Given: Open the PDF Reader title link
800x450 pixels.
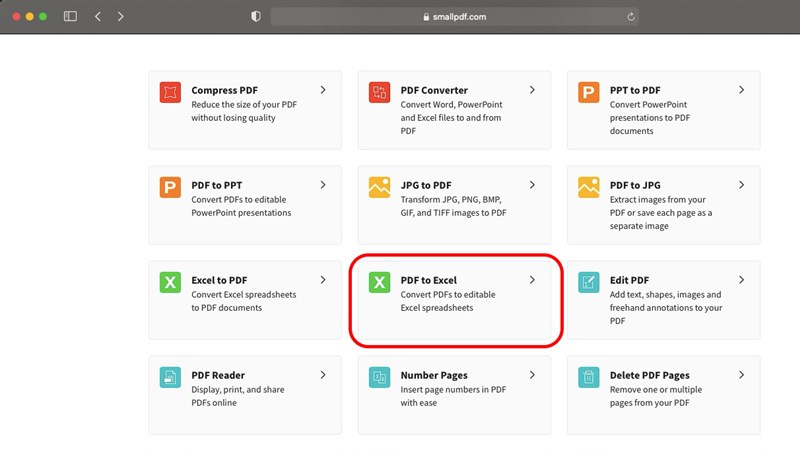Looking at the screenshot, I should click(218, 375).
